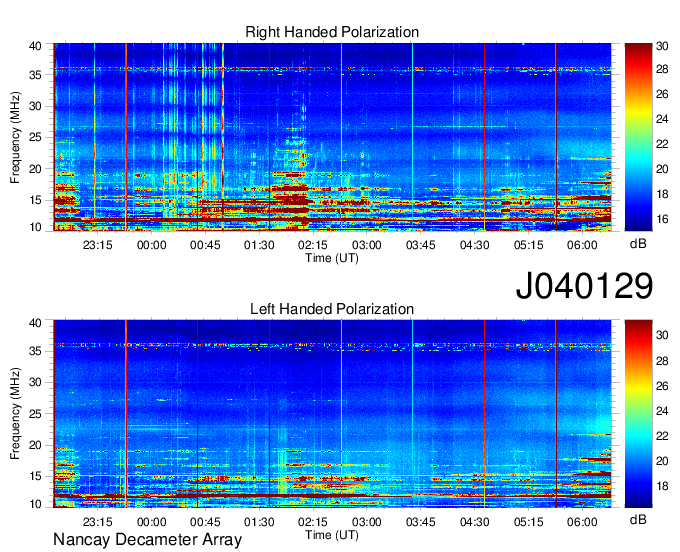The image size is (680, 552).
Task: Click the 04:30 time tick of Left Handed plot
Action: pos(474,522)
